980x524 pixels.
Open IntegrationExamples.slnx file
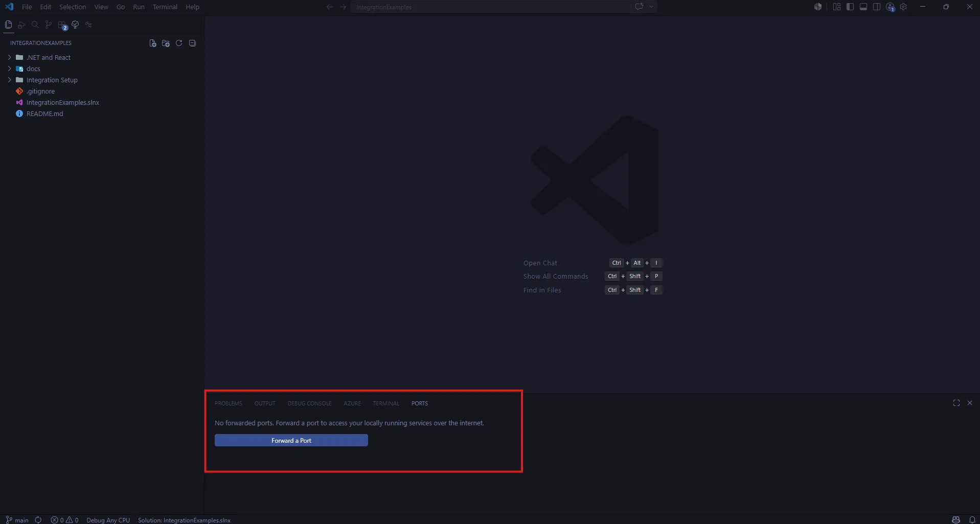click(102, 102)
